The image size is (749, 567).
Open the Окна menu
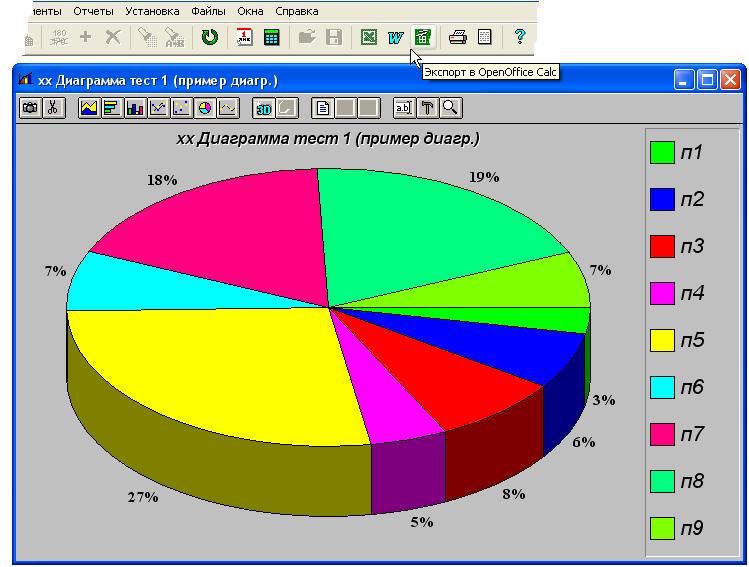point(250,11)
